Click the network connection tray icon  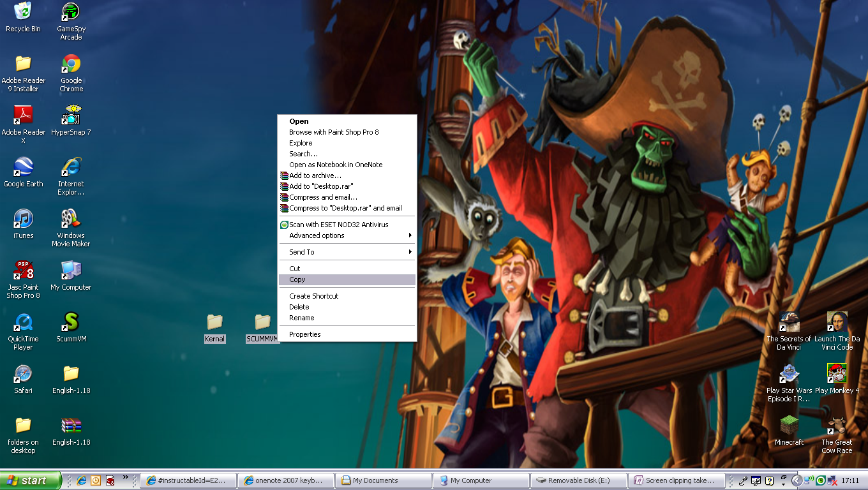809,480
